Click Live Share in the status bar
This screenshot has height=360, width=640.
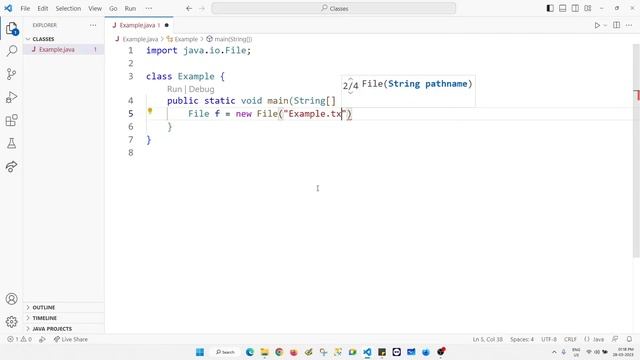pyautogui.click(x=71, y=339)
